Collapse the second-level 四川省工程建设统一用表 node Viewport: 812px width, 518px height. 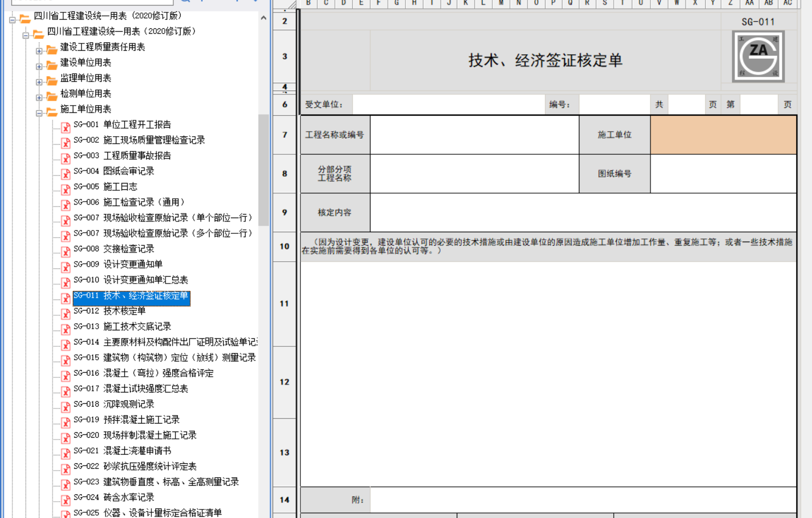click(x=25, y=35)
